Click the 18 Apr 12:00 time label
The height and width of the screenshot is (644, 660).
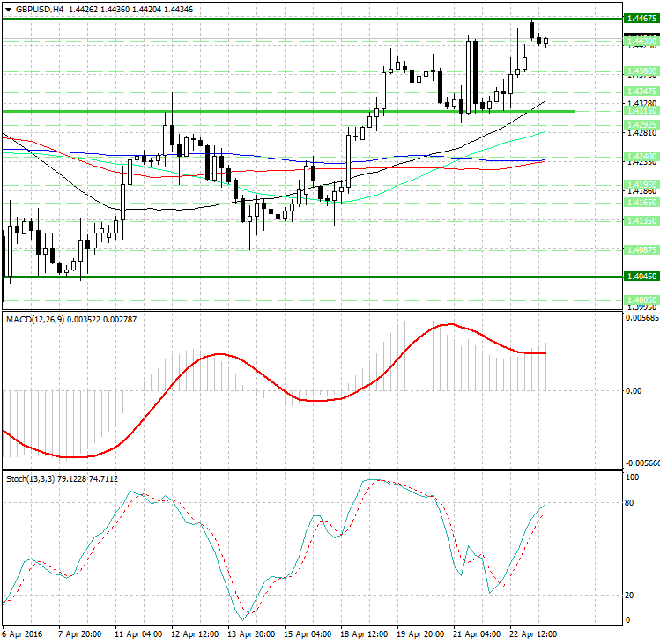click(364, 633)
